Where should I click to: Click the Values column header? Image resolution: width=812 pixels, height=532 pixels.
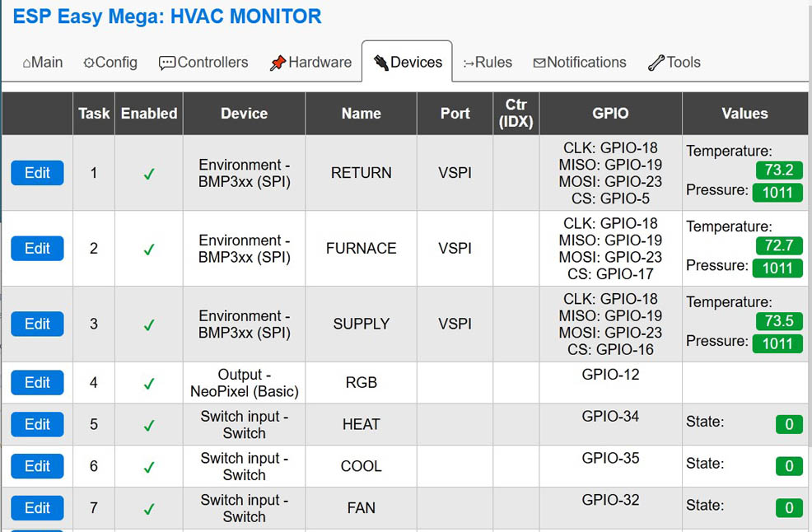[744, 114]
